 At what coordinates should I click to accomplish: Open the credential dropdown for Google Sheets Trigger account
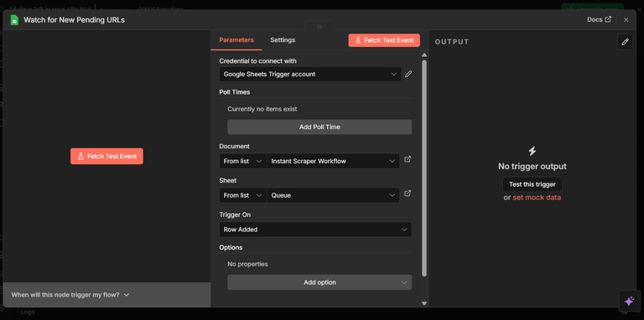[310, 75]
